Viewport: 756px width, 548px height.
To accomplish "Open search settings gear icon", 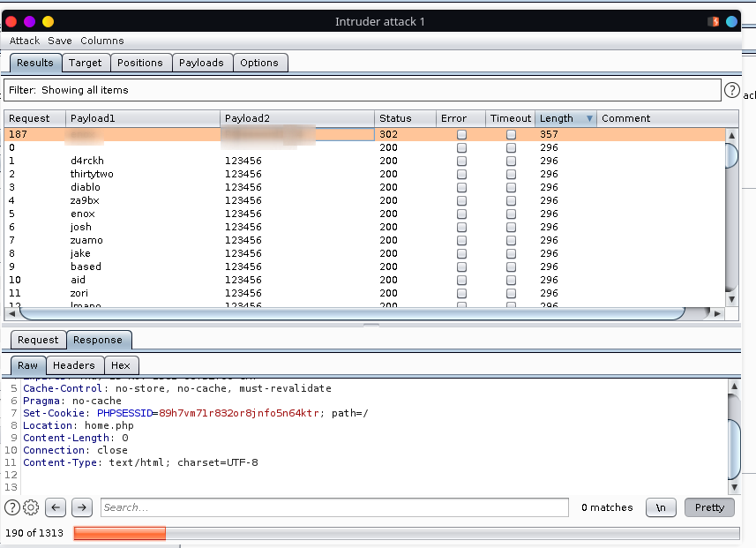I will [x=31, y=507].
